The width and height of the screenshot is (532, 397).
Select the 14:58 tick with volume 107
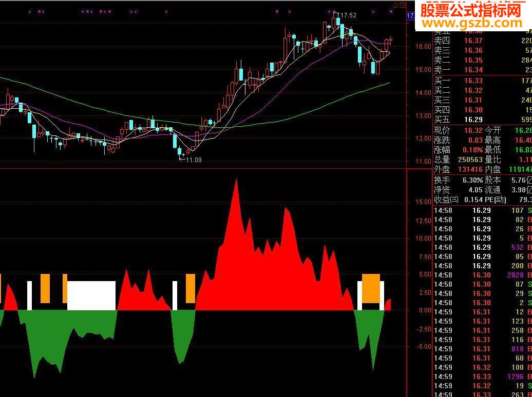click(x=483, y=210)
